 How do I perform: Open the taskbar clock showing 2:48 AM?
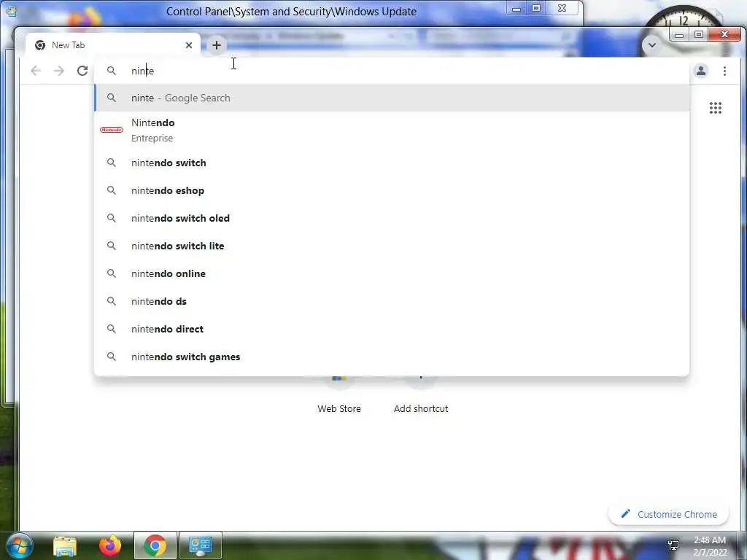point(710,546)
